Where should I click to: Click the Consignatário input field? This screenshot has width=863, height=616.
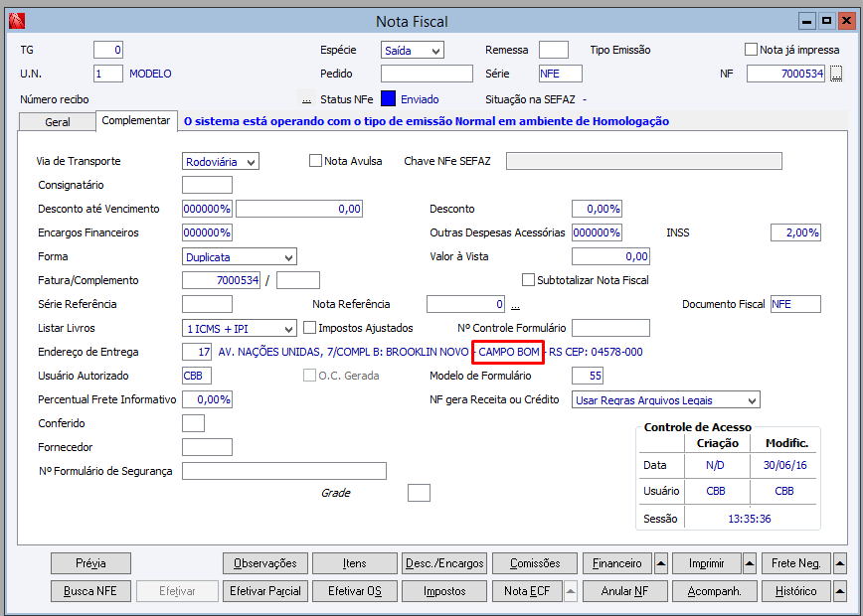(x=207, y=185)
